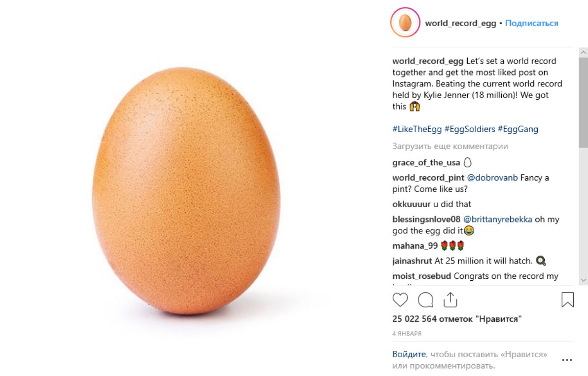
Task: Click the scrollbar down arrow in comments
Action: (x=583, y=280)
